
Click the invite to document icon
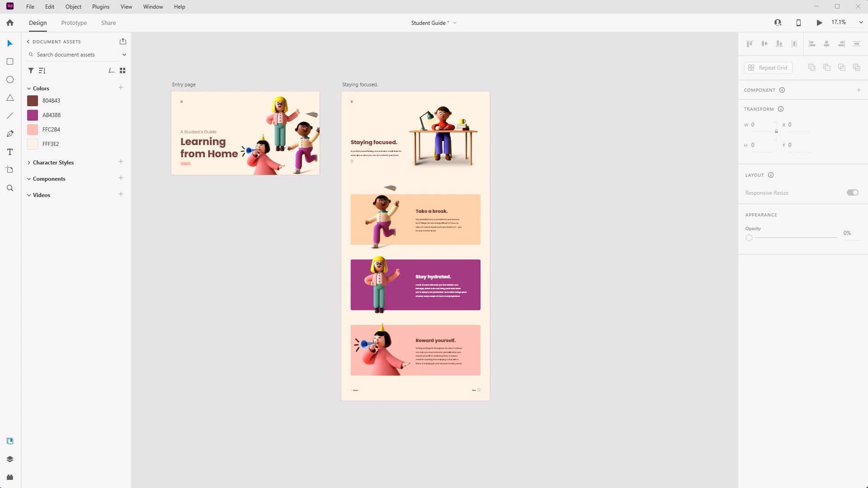(x=778, y=23)
